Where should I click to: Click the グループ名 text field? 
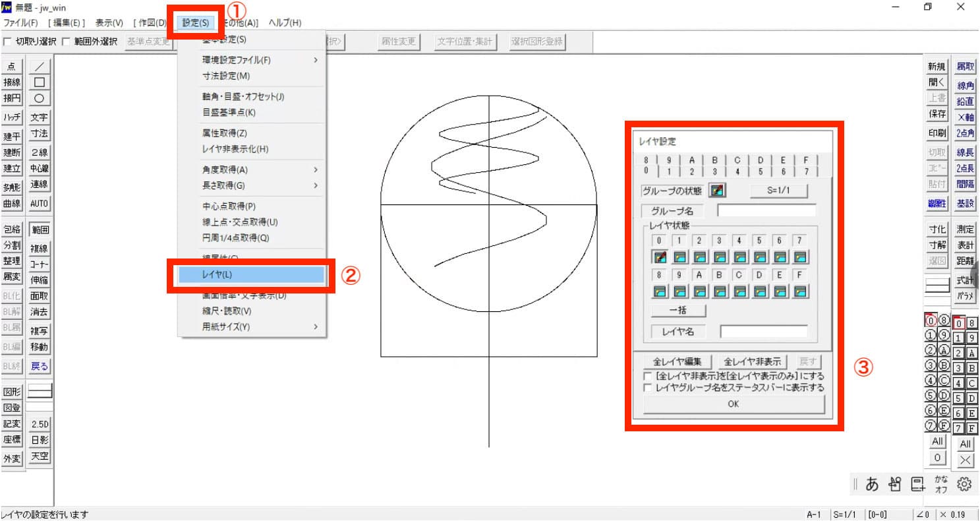coord(766,211)
